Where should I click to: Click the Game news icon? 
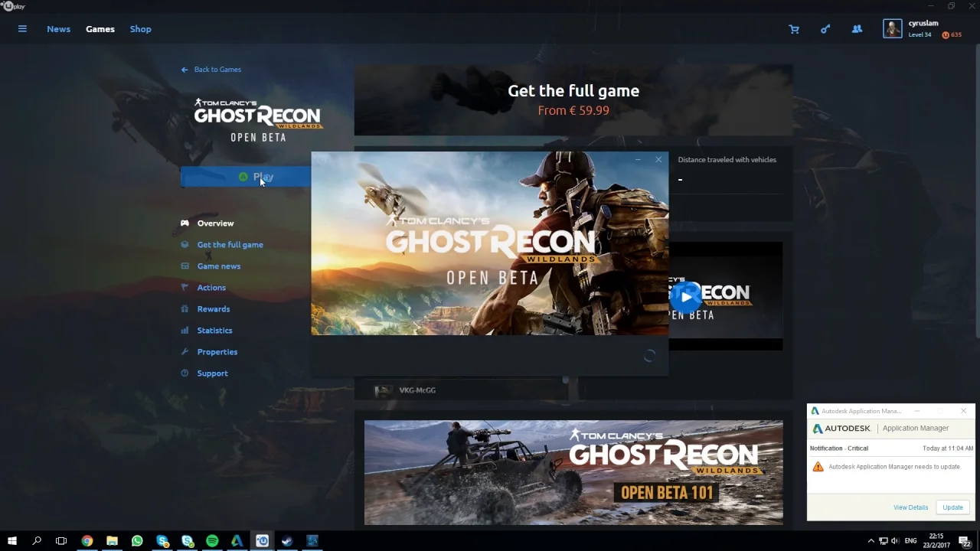pyautogui.click(x=185, y=266)
